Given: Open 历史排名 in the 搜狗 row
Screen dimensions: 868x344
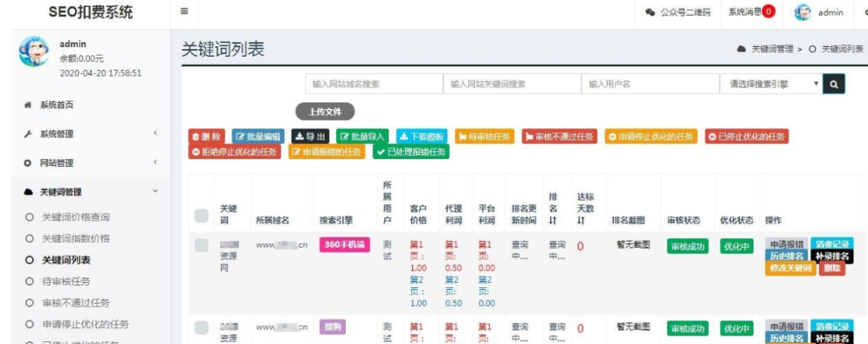Looking at the screenshot, I should coord(787,338).
